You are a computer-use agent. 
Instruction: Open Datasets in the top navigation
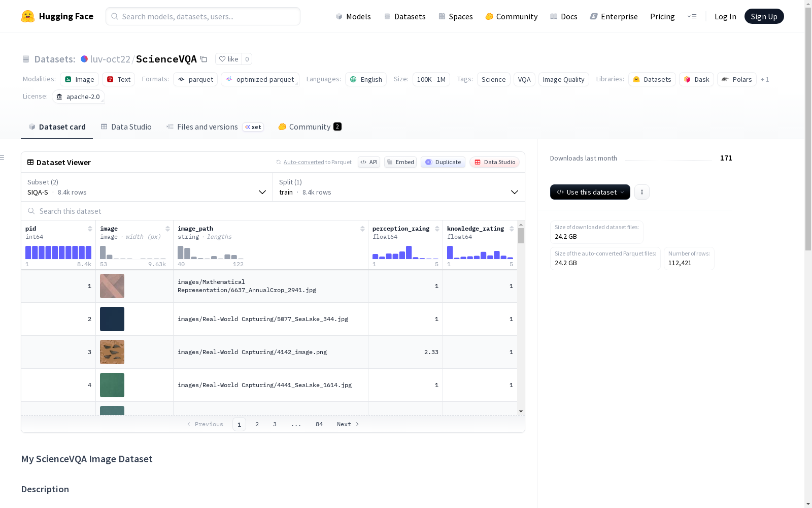point(404,16)
